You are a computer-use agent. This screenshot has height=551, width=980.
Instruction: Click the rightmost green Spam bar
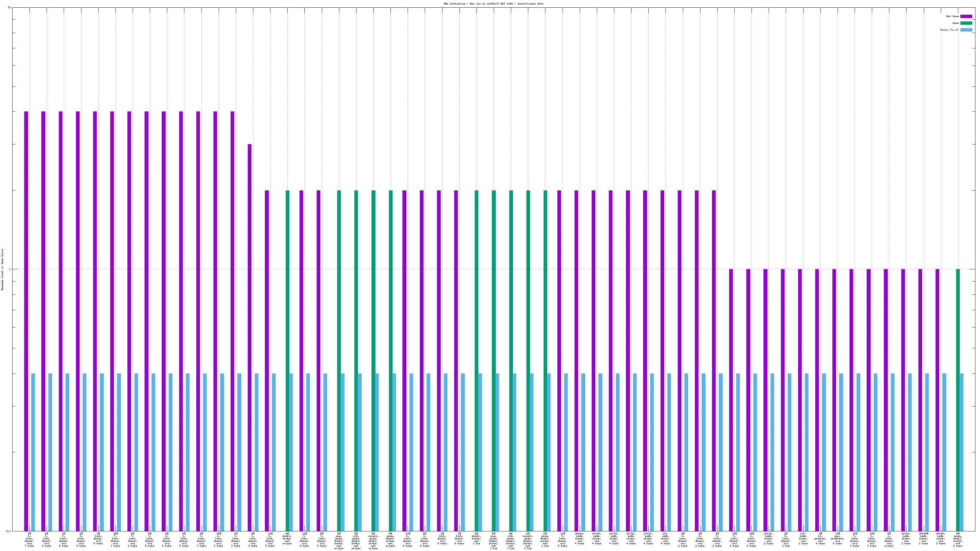tap(958, 399)
